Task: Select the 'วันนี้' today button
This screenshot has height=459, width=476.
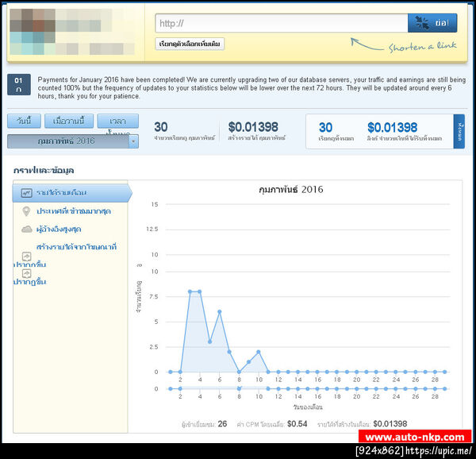Action: [24, 121]
